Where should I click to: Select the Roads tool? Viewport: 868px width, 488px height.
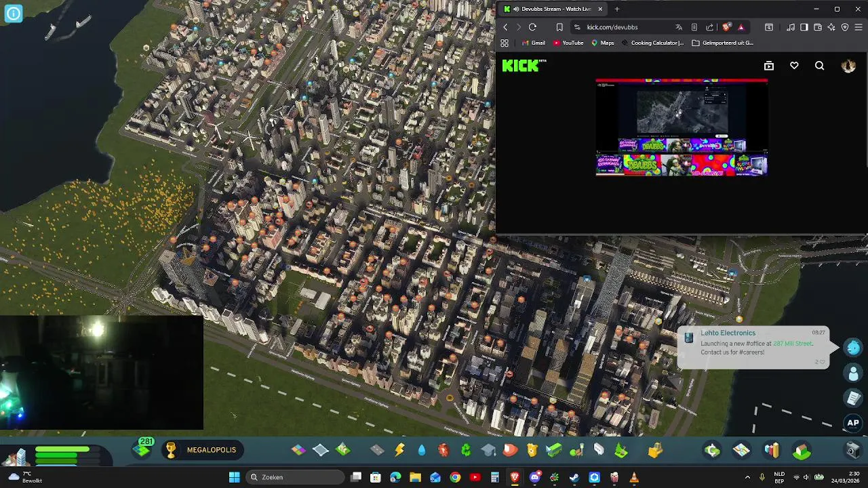[377, 450]
